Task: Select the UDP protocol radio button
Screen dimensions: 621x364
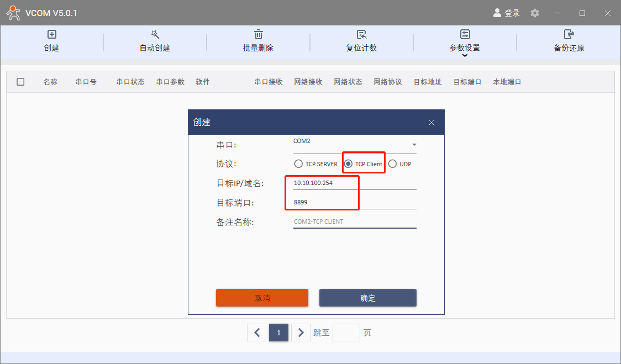Action: click(392, 164)
